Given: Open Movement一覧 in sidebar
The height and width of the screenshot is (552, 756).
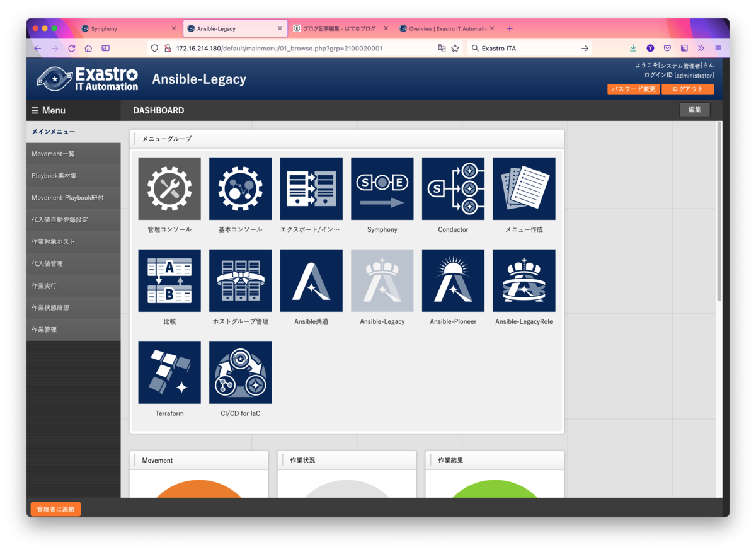Looking at the screenshot, I should point(73,154).
